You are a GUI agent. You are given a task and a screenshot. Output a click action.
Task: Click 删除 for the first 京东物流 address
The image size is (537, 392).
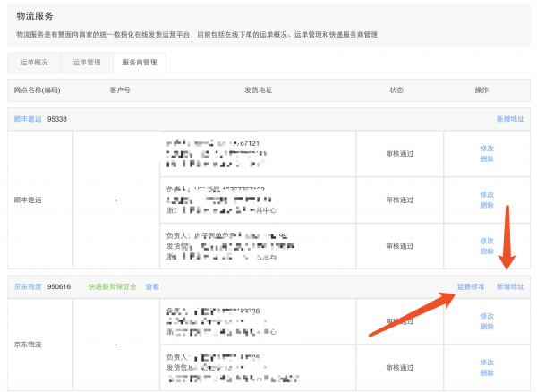pyautogui.click(x=487, y=327)
